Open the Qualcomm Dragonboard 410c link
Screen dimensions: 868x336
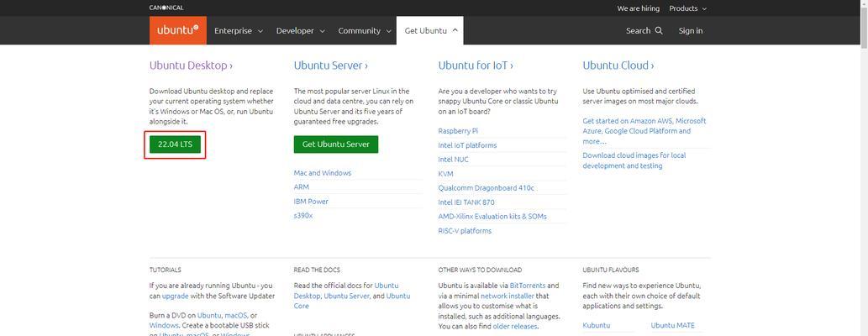tap(486, 188)
